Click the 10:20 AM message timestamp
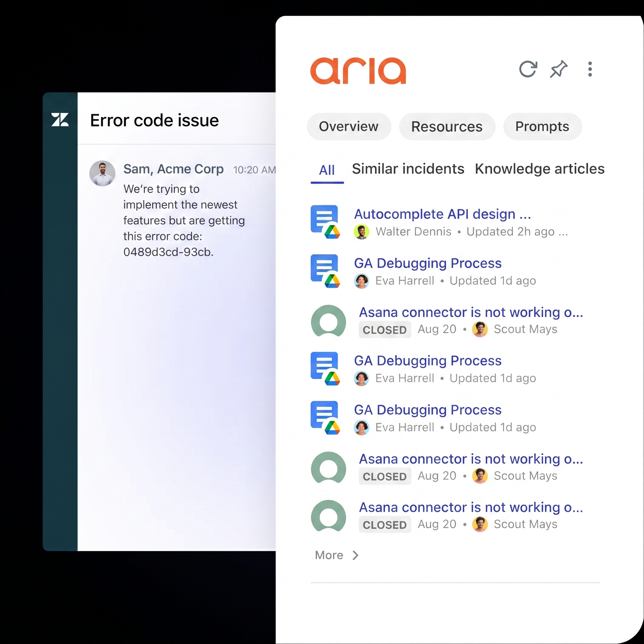 pos(255,170)
